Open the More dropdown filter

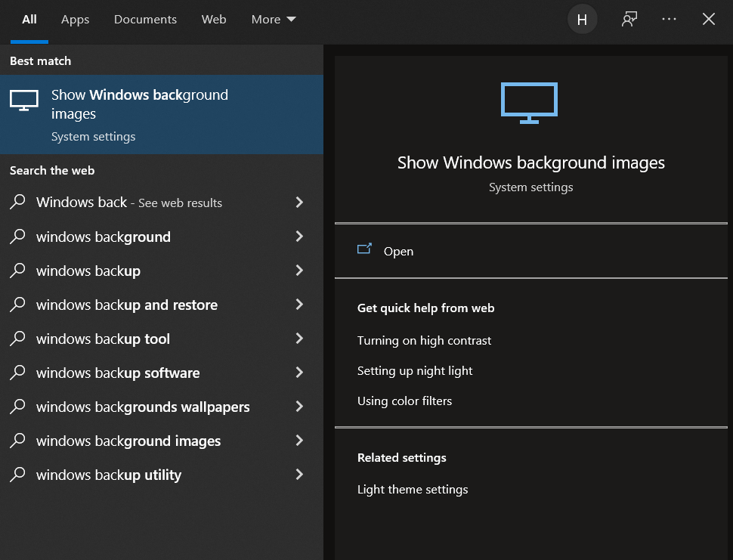pyautogui.click(x=274, y=20)
